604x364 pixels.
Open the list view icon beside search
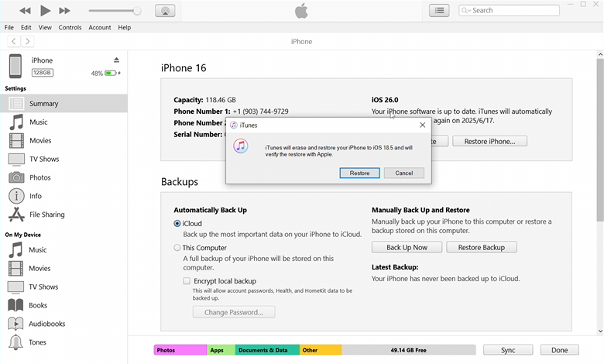[440, 11]
